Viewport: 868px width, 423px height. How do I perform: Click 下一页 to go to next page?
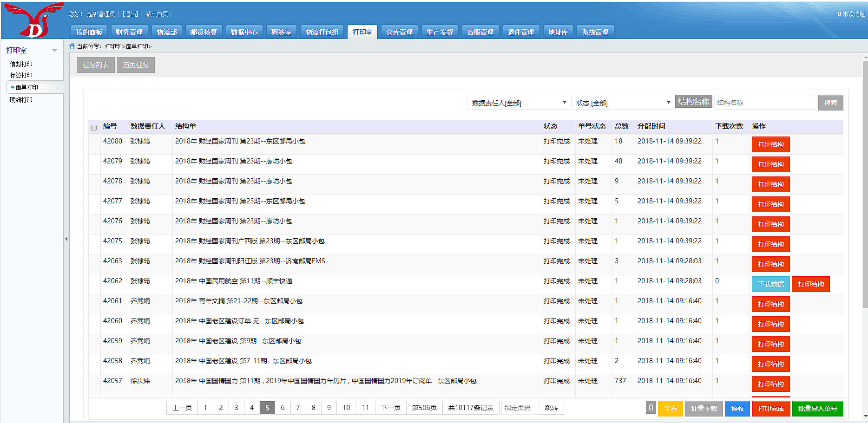[390, 408]
